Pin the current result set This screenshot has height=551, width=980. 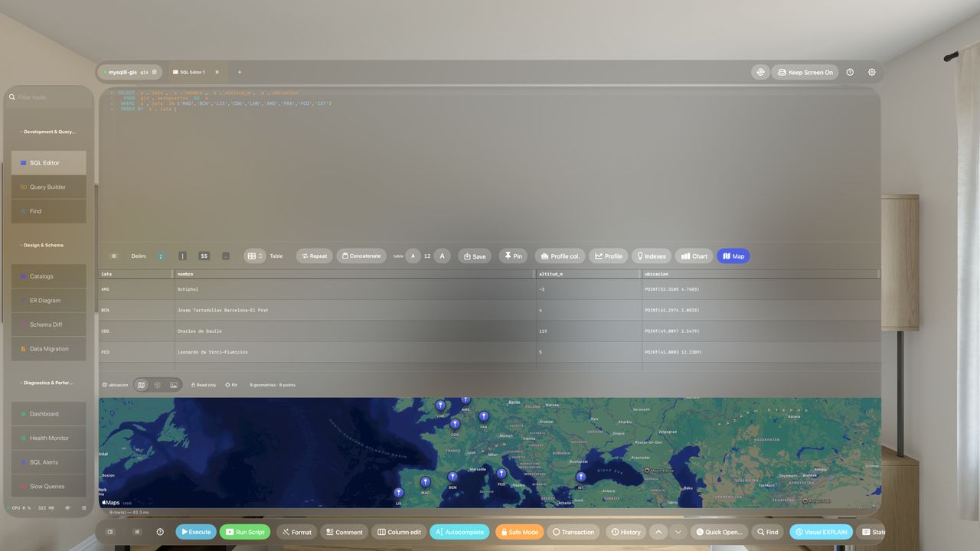click(x=513, y=256)
